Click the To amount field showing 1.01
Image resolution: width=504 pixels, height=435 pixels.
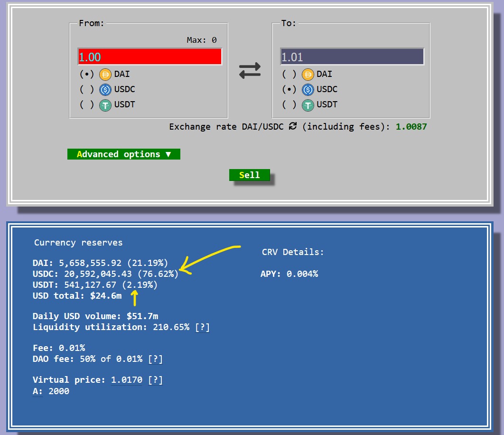pos(352,57)
